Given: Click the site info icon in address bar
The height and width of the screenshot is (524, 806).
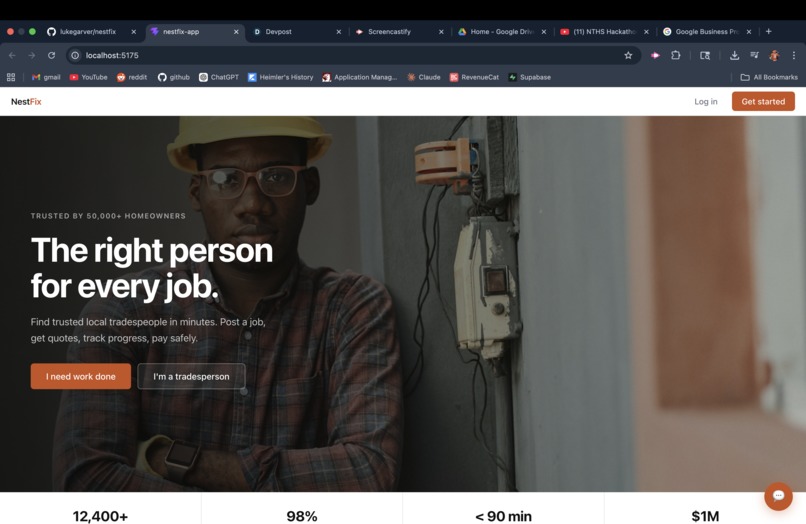Looking at the screenshot, I should tap(75, 56).
